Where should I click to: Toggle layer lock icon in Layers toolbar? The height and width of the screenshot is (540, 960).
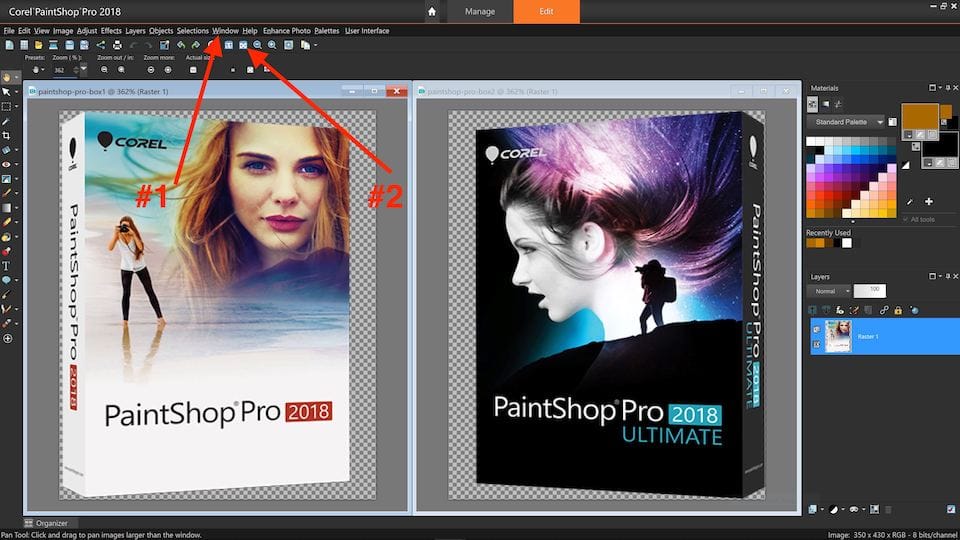pos(898,310)
